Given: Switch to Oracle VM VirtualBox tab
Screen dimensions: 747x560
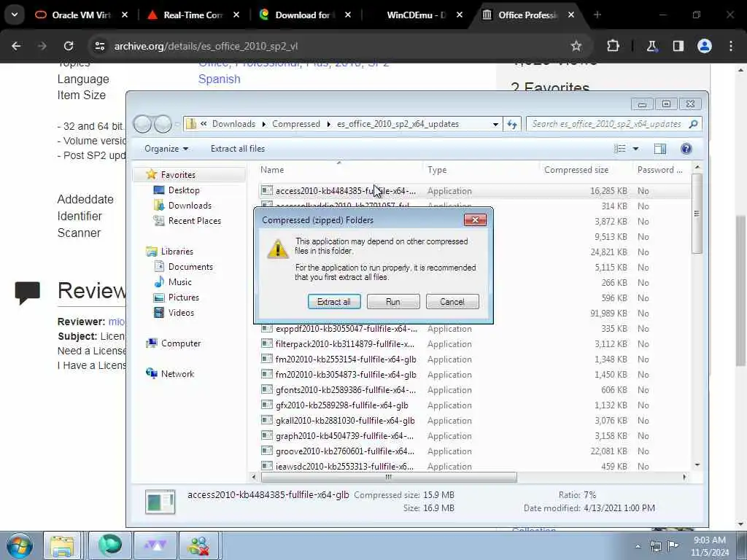Looking at the screenshot, I should 81,15.
